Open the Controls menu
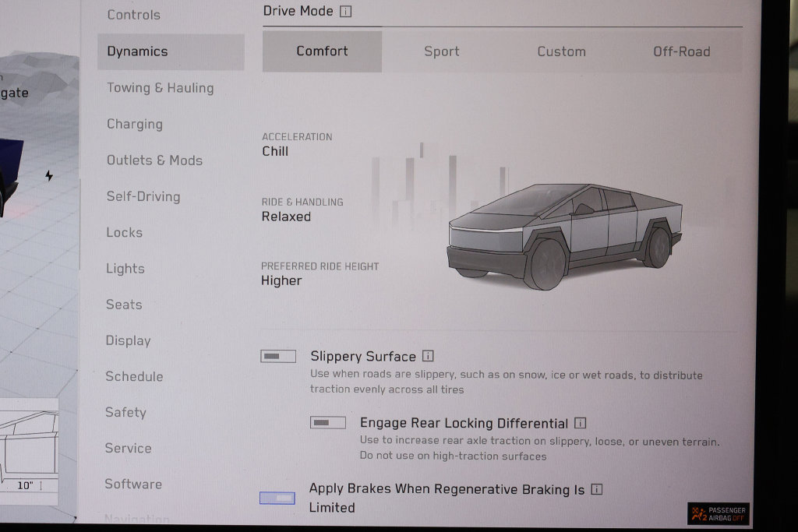Image resolution: width=798 pixels, height=532 pixels. (134, 15)
